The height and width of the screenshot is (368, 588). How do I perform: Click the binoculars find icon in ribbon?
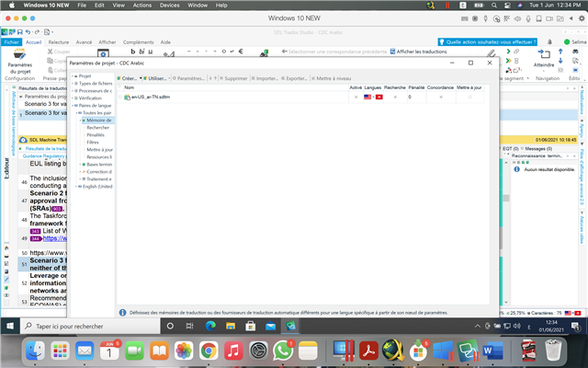tap(575, 52)
